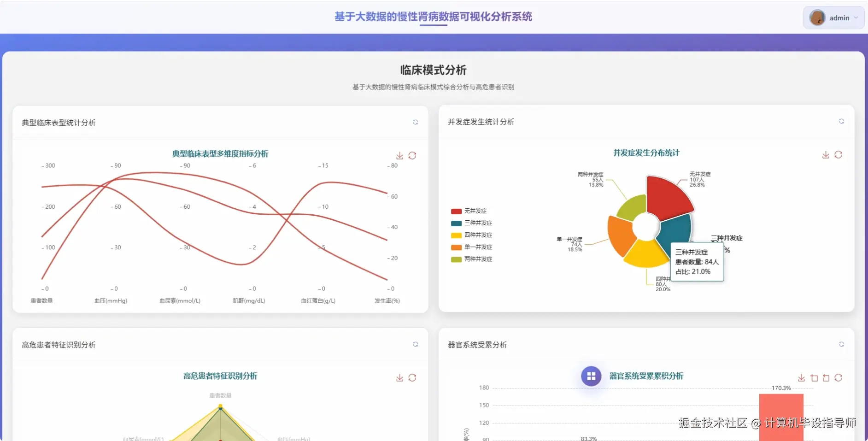Refresh the 典型临床表型多维度指标分析 chart
Viewport: 868px width, 441px height.
[x=413, y=155]
